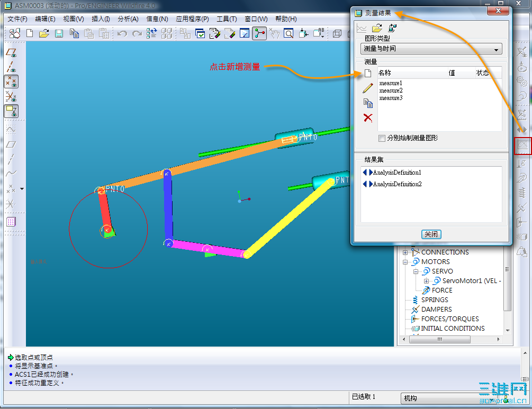Open the 编辑(E) menu
The height and width of the screenshot is (409, 532).
point(45,19)
